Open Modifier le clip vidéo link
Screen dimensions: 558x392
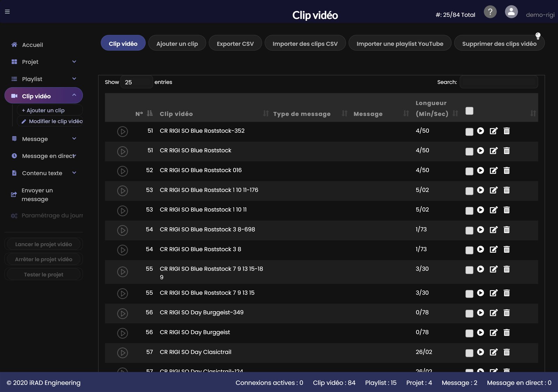52,121
